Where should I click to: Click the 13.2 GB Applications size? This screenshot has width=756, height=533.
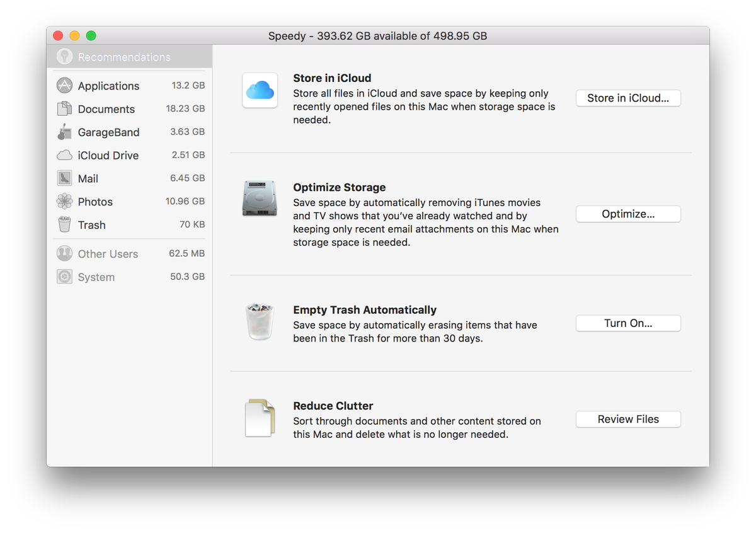pyautogui.click(x=188, y=86)
